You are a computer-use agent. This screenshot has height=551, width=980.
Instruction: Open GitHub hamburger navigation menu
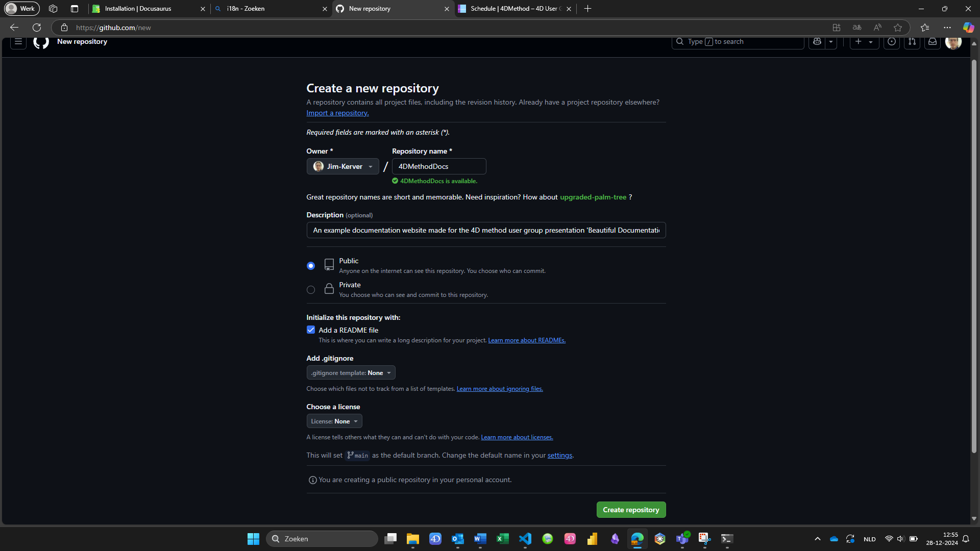click(x=18, y=42)
